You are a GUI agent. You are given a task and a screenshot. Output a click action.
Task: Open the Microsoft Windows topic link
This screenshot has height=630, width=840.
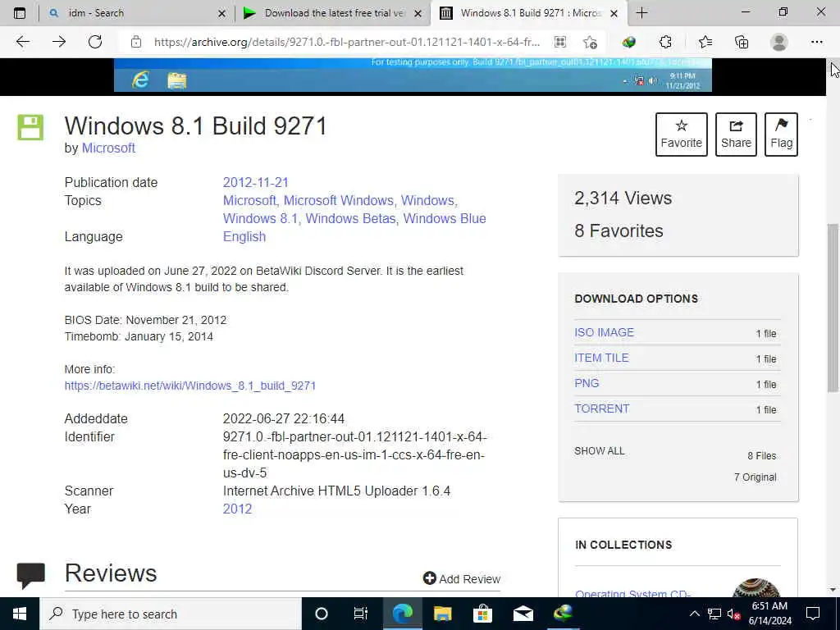(340, 200)
